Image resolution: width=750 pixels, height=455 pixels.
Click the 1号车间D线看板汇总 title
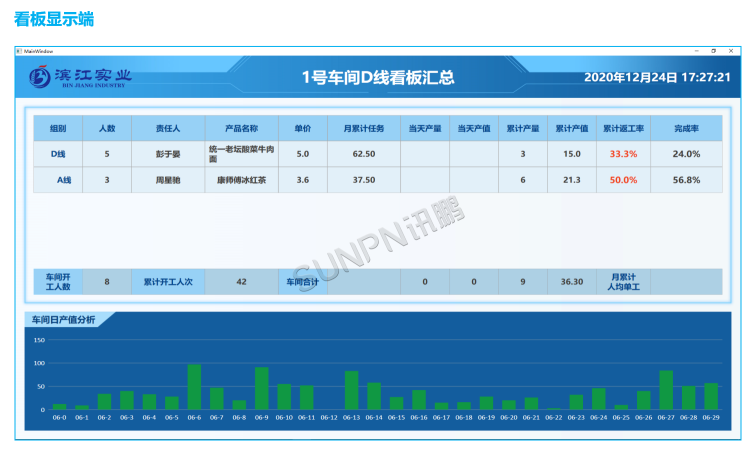(378, 77)
